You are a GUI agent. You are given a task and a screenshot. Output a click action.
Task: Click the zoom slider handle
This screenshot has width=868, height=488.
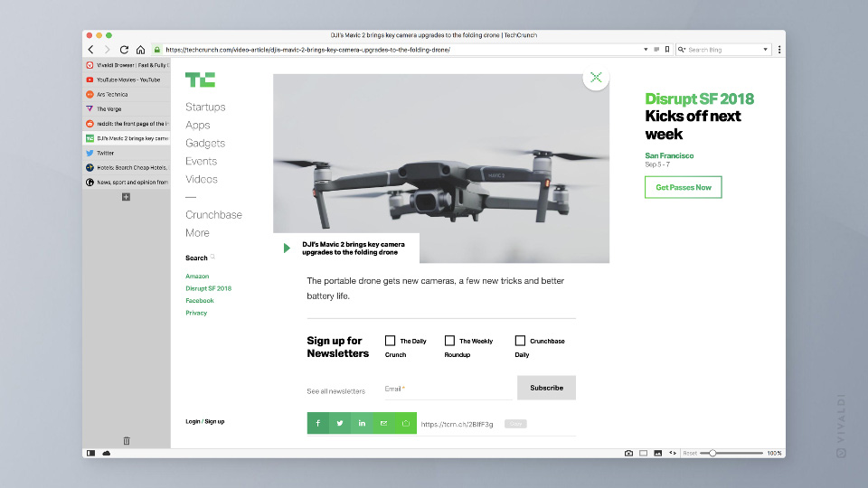tap(712, 453)
